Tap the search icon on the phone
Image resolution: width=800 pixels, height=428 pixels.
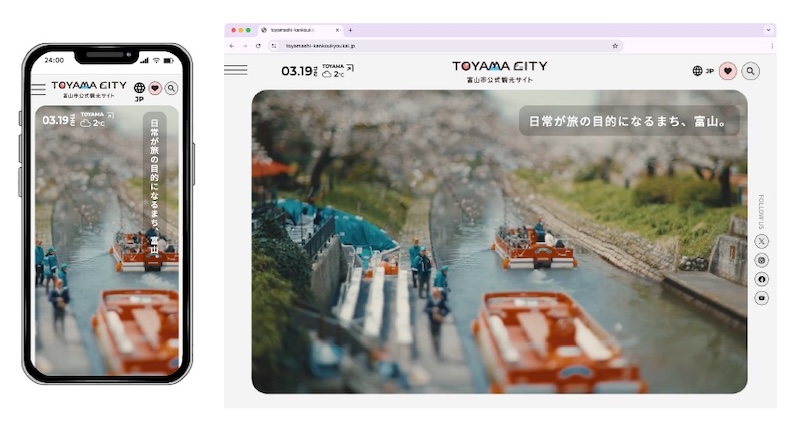point(171,88)
